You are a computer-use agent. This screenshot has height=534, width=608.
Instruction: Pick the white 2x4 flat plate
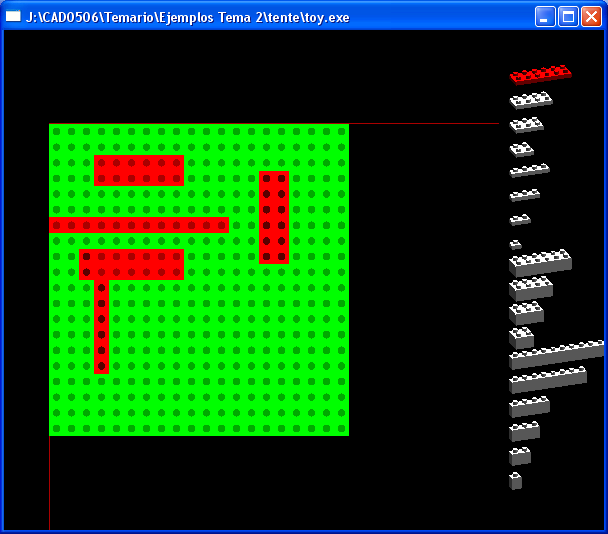tap(531, 100)
